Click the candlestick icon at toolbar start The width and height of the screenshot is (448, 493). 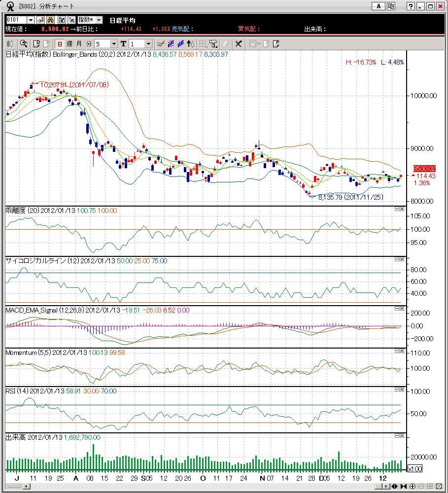point(10,44)
